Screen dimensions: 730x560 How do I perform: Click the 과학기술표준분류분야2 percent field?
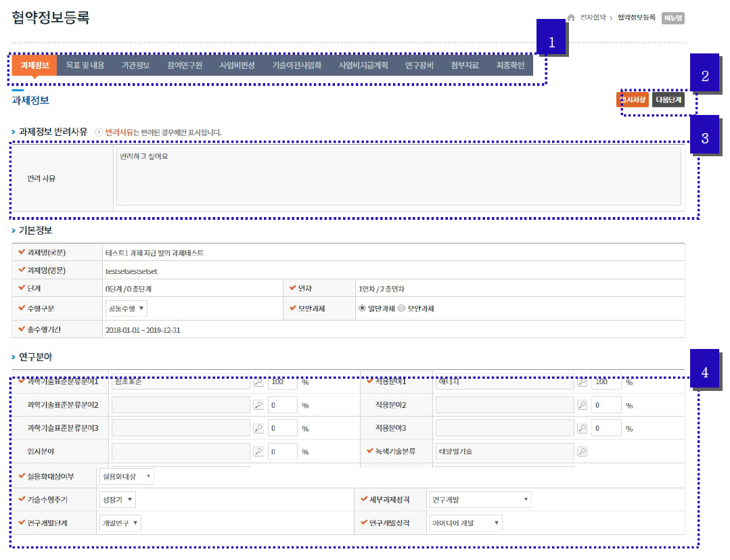pyautogui.click(x=283, y=405)
